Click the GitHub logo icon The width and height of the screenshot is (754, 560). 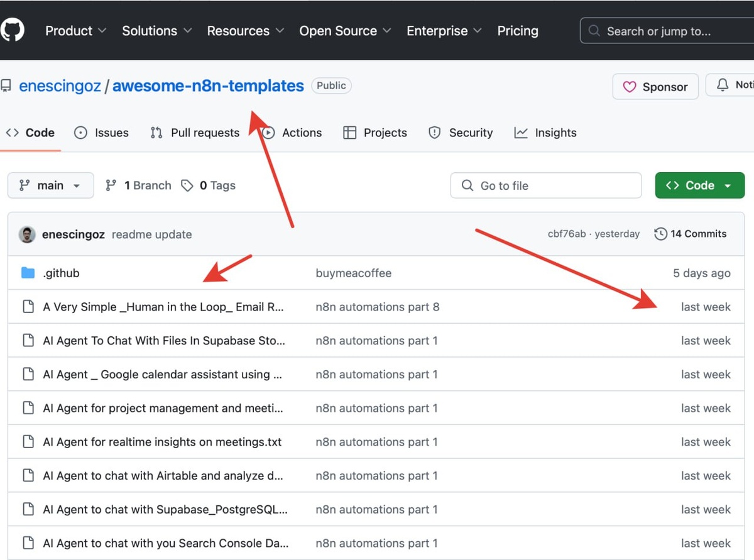click(x=12, y=30)
